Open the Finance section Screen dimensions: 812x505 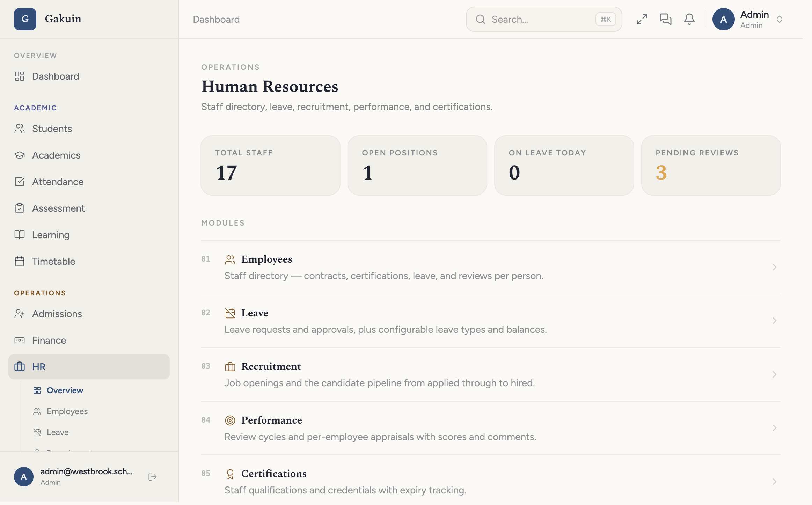click(x=89, y=340)
